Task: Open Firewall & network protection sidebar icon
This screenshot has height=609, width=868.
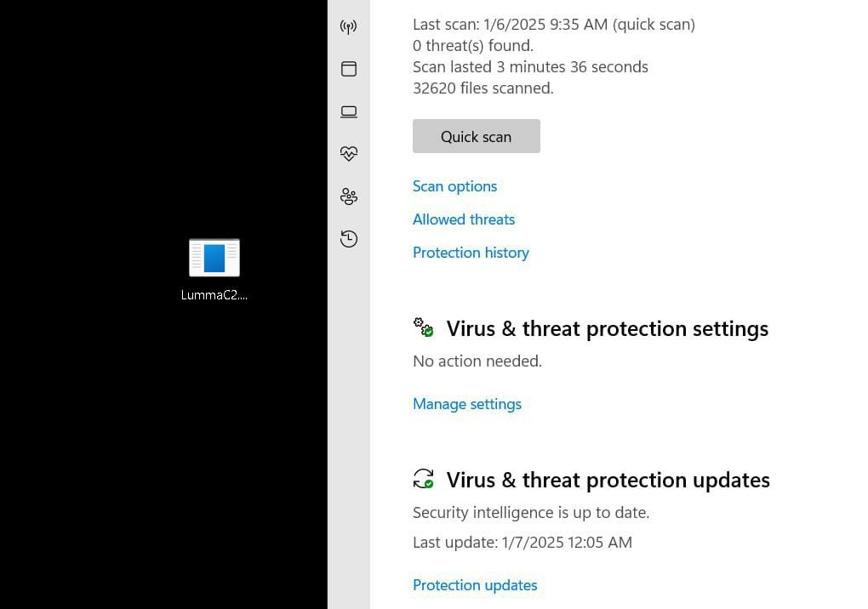Action: (348, 27)
